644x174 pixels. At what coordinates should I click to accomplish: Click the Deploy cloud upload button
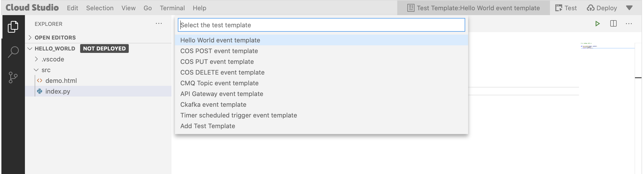602,8
